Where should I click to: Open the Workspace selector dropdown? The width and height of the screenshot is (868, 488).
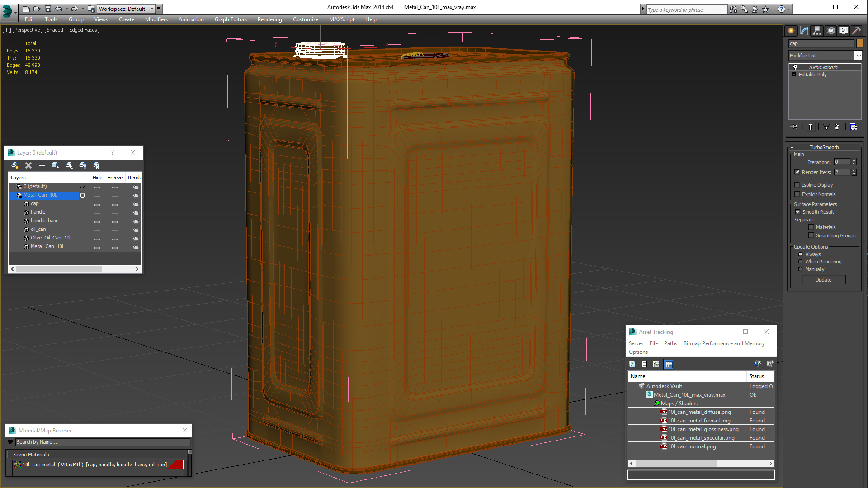point(152,9)
